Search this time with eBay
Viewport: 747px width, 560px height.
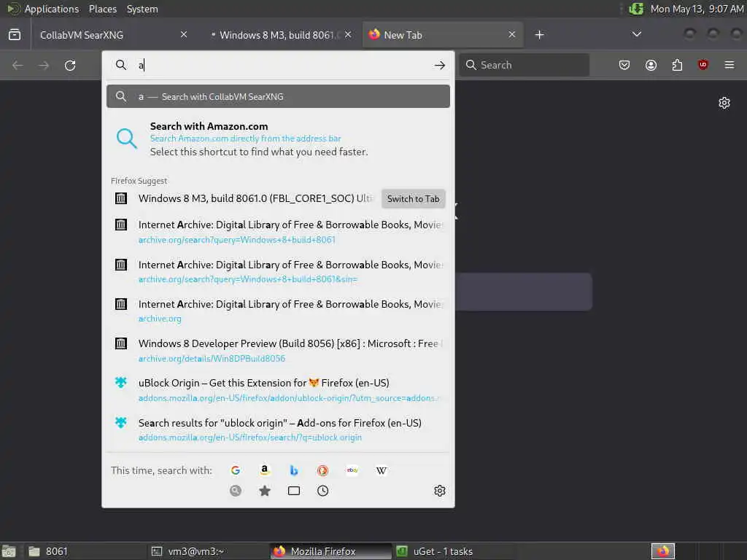pos(352,470)
